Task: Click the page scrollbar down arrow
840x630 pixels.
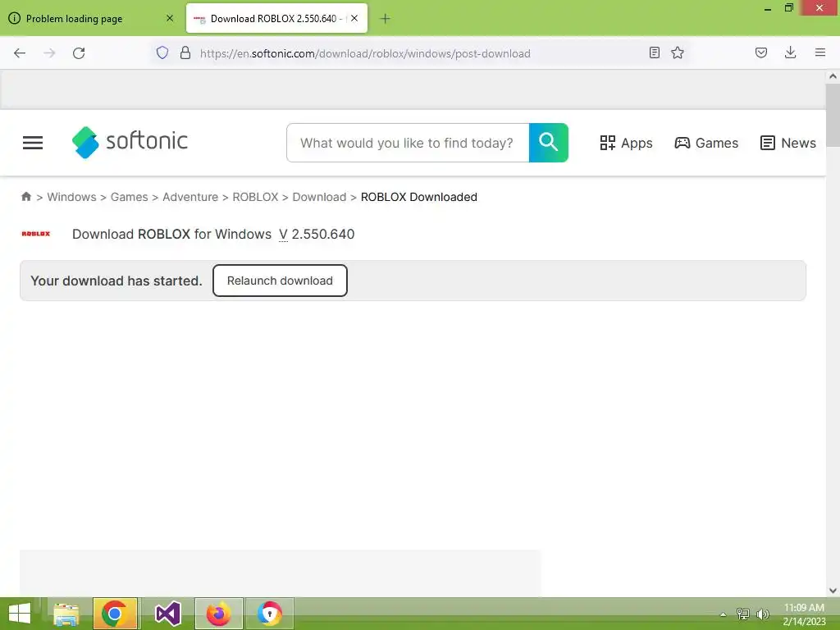Action: (833, 591)
